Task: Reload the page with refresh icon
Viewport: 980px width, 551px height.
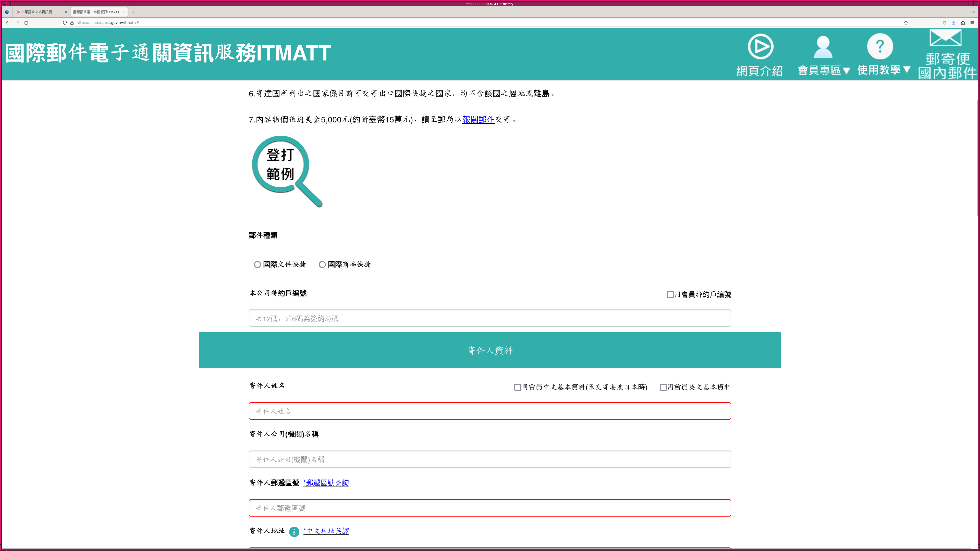Action: point(26,23)
